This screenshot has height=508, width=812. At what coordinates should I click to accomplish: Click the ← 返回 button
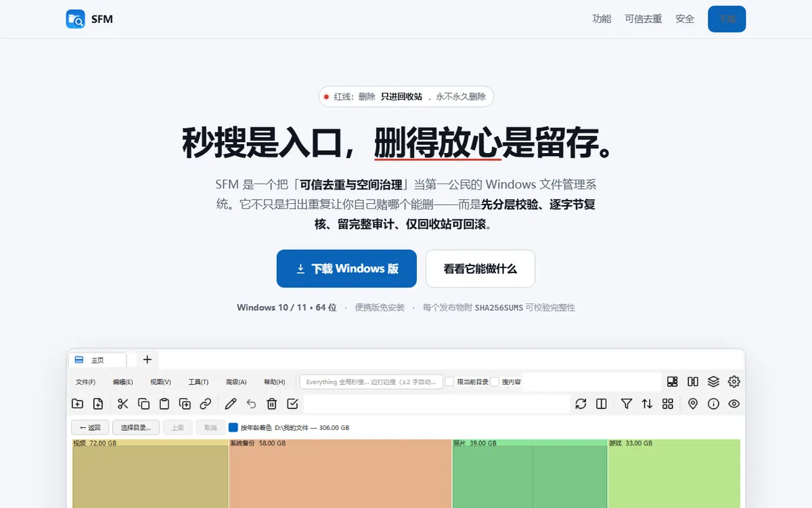[90, 427]
